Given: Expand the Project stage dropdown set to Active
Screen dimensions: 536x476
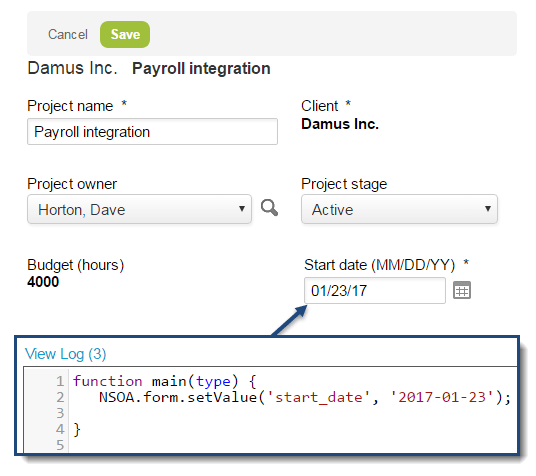Looking at the screenshot, I should [399, 209].
